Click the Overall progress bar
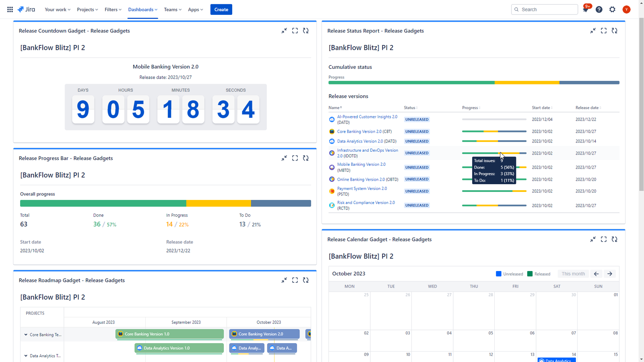The height and width of the screenshot is (362, 644). tap(165, 203)
